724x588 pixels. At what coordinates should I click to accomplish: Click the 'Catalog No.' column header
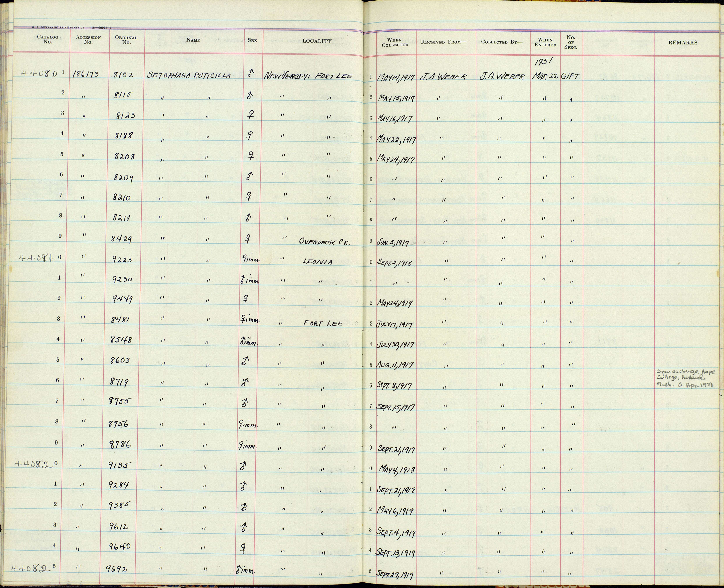click(47, 39)
